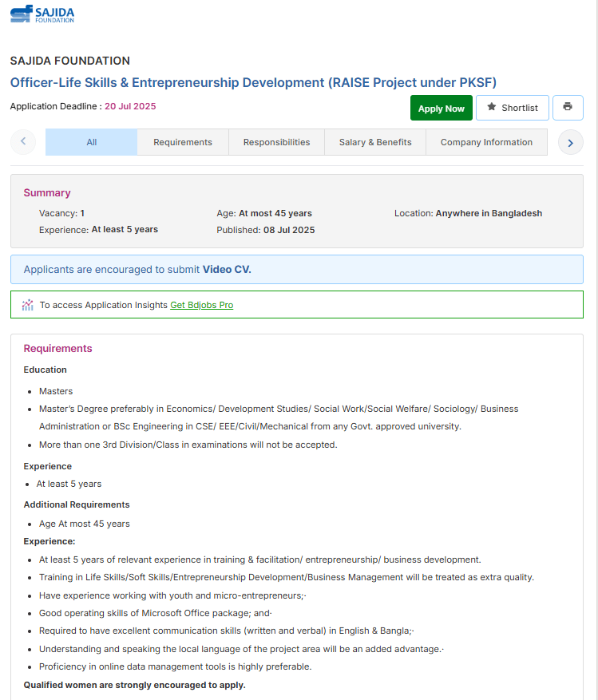Image resolution: width=598 pixels, height=700 pixels.
Task: Click the Anywhere in Bangladesh location text
Action: [489, 213]
